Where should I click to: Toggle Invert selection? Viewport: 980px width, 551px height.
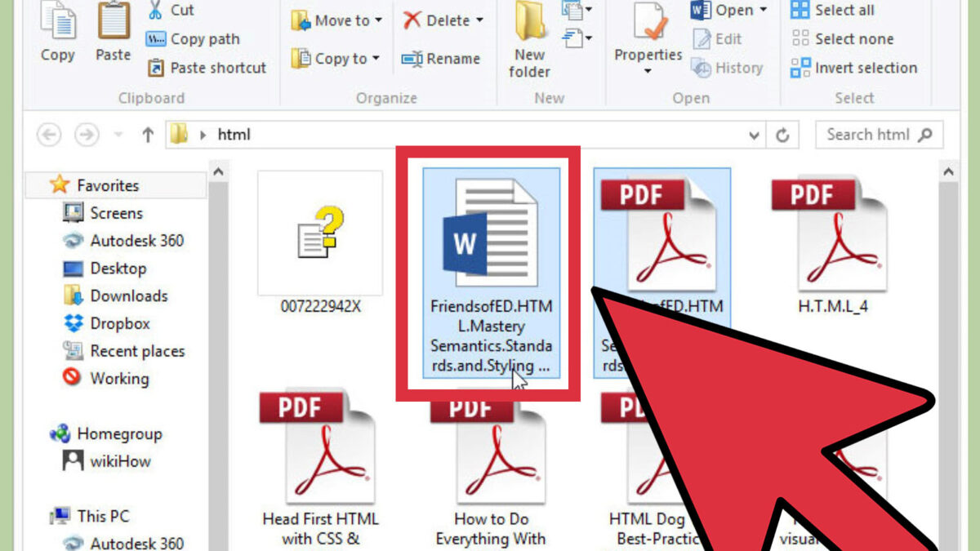[856, 68]
